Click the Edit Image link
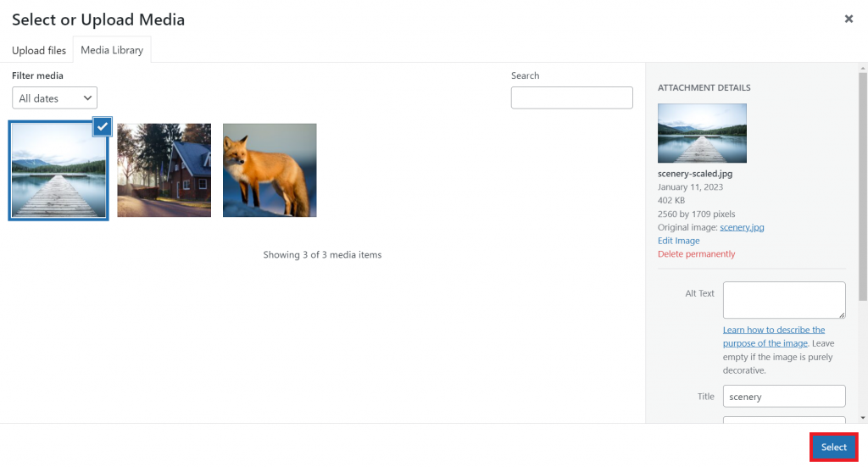868x467 pixels. [x=679, y=241]
